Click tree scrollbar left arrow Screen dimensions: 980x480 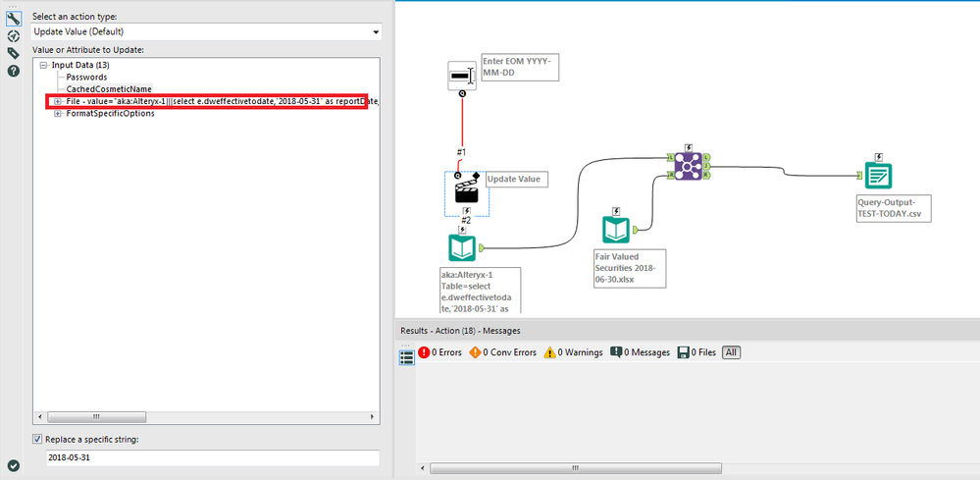pyautogui.click(x=40, y=416)
